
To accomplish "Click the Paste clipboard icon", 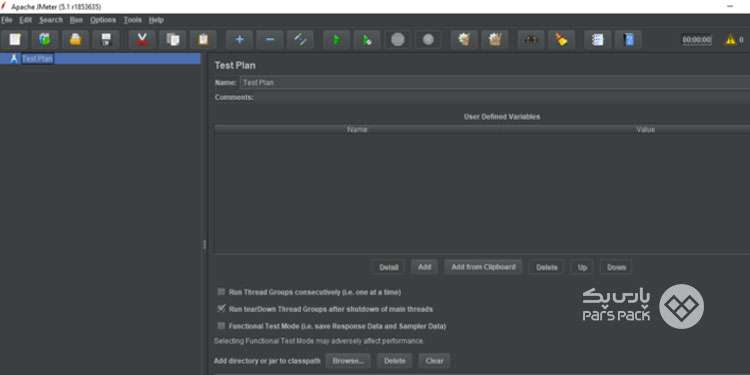I will point(203,40).
